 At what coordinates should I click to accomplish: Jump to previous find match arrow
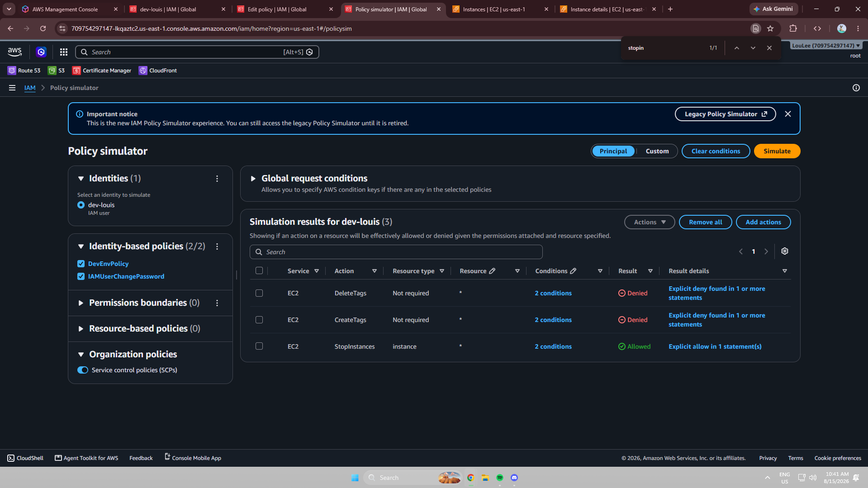click(x=737, y=48)
